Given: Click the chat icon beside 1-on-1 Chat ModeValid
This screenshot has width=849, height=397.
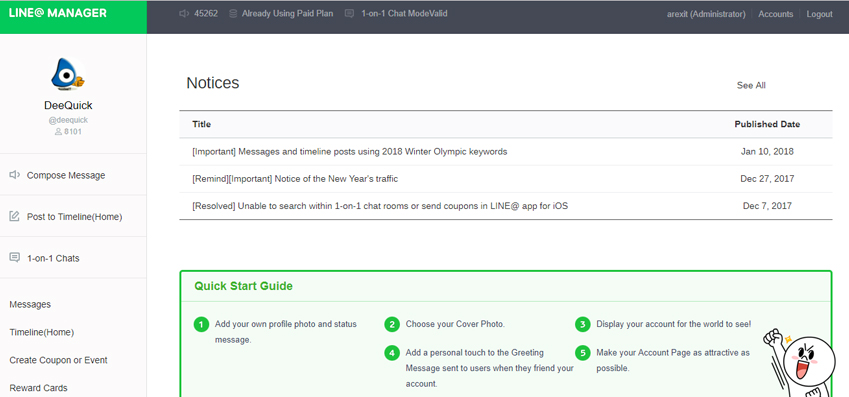Looking at the screenshot, I should point(350,14).
